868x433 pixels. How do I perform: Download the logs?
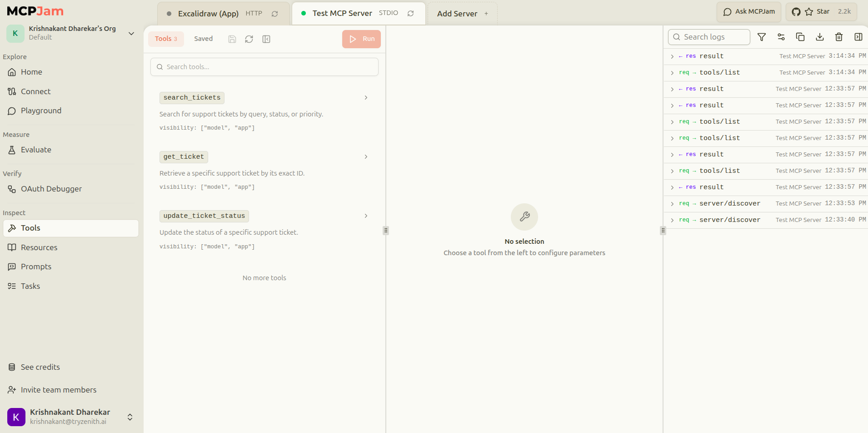tap(820, 37)
